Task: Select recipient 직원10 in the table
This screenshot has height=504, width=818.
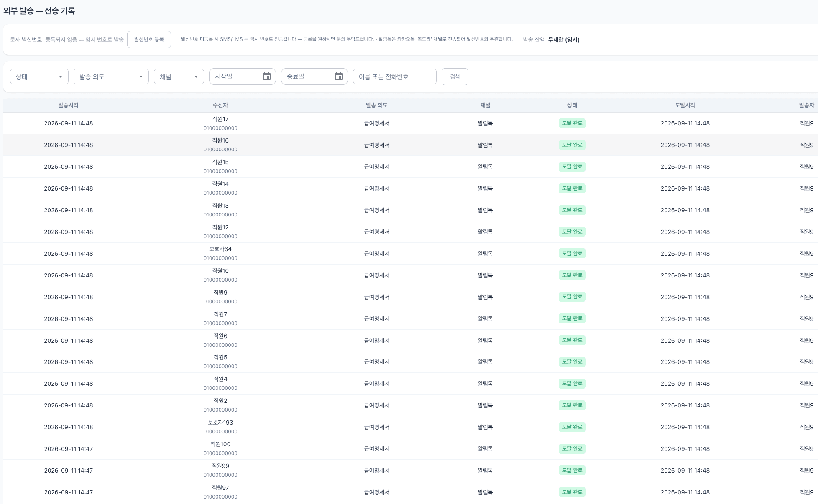Action: 220,271
